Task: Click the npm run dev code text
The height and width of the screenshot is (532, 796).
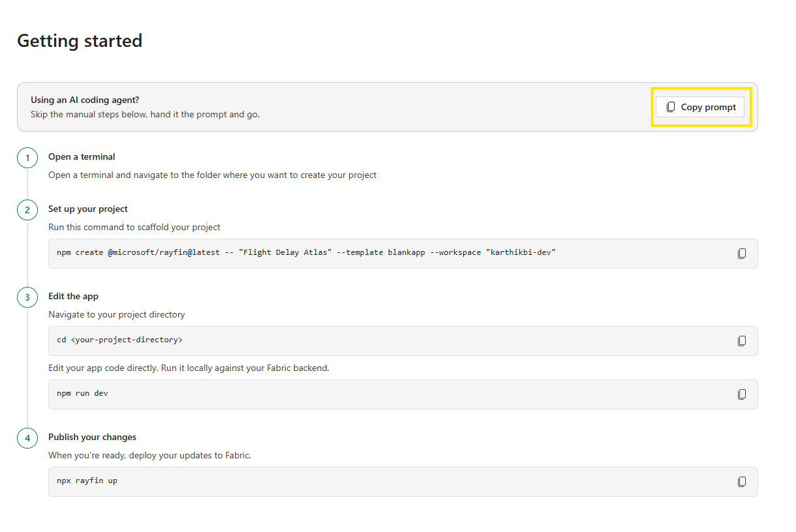Action: click(x=82, y=393)
